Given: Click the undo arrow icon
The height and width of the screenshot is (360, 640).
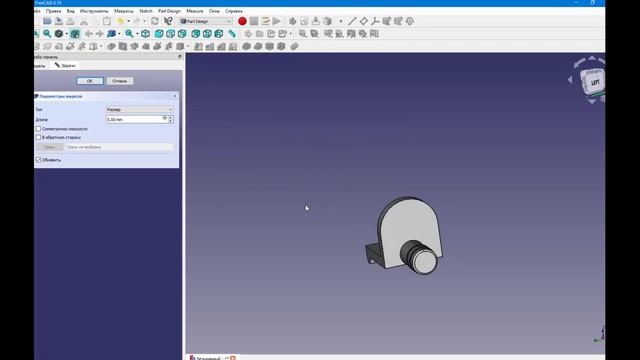Looking at the screenshot, I should point(120,21).
